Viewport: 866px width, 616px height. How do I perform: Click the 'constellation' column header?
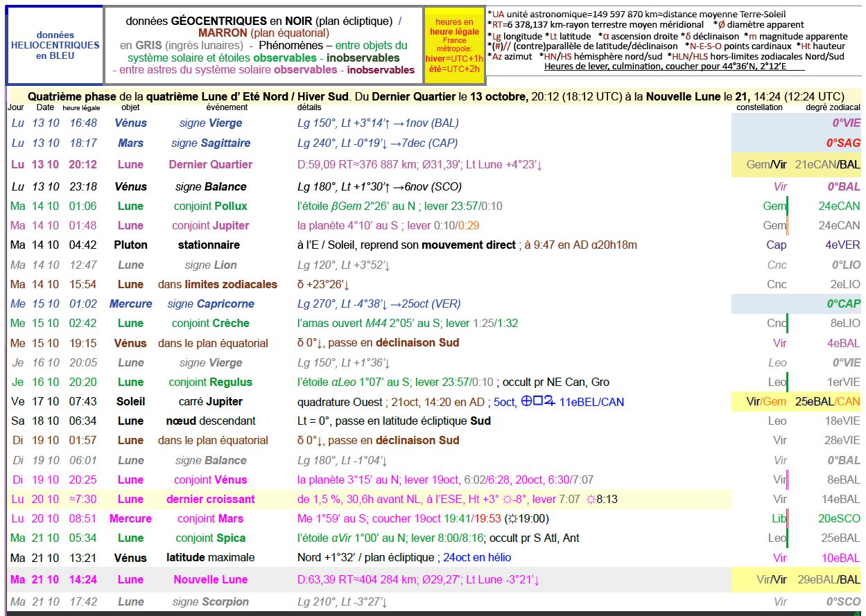pyautogui.click(x=759, y=107)
